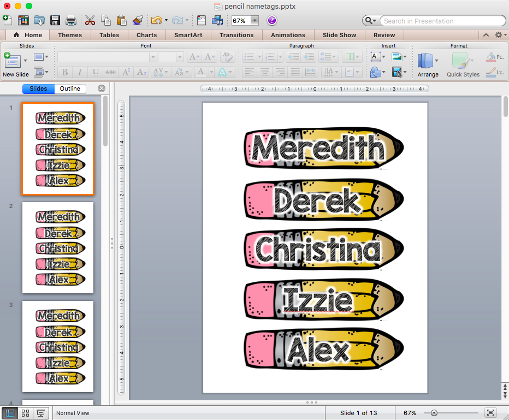Insert a Shape from Insert group
This screenshot has height=420, width=509.
coord(376,72)
